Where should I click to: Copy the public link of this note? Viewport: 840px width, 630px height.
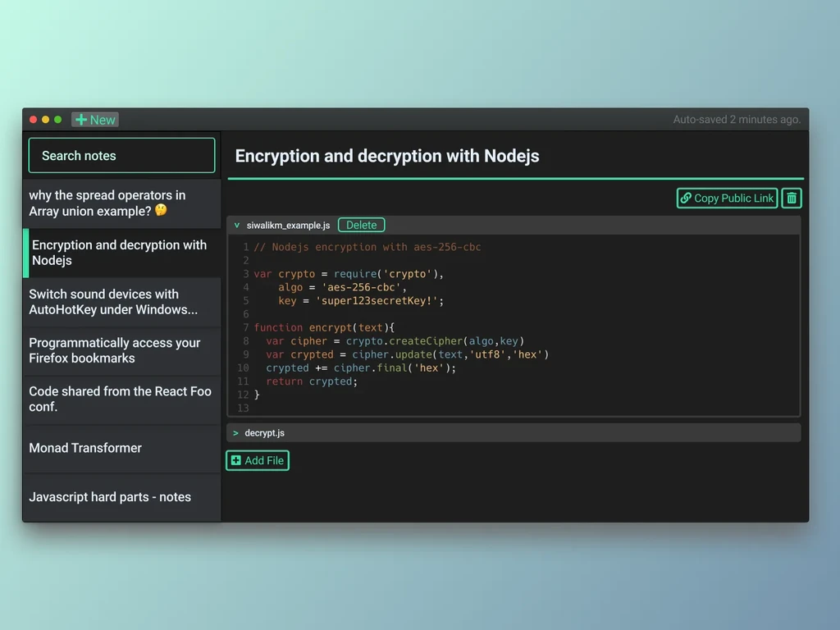click(x=727, y=199)
